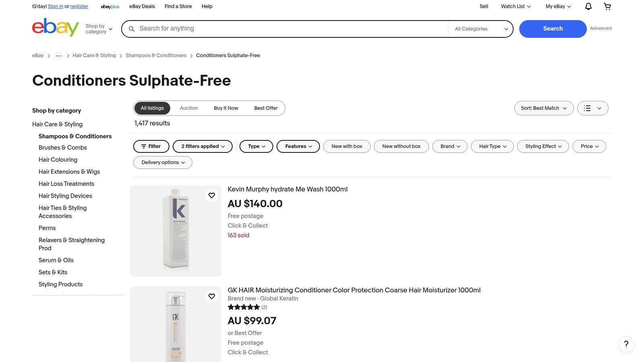This screenshot has width=644, height=362.
Task: Open the shopping cart
Action: point(607,6)
